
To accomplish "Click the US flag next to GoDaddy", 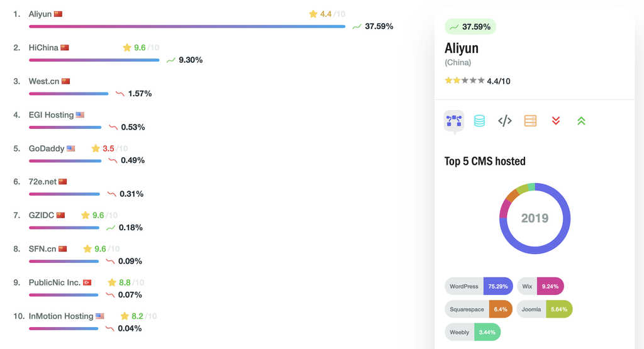I will [x=70, y=148].
